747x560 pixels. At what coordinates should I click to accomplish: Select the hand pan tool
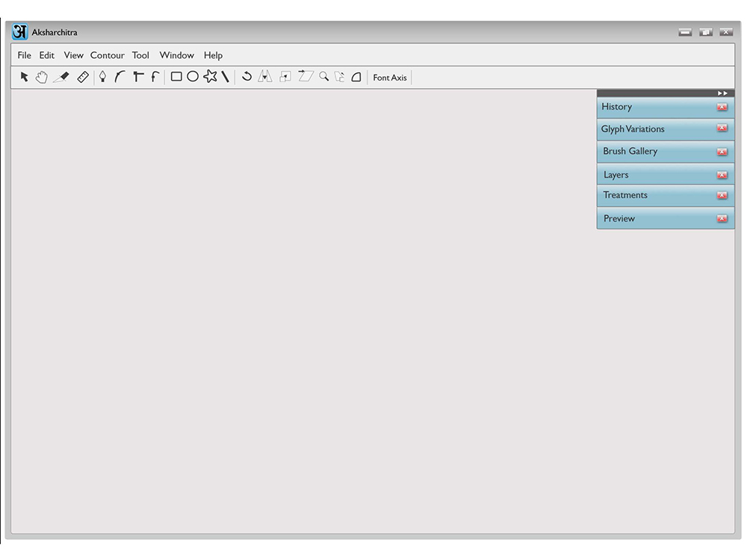click(42, 77)
